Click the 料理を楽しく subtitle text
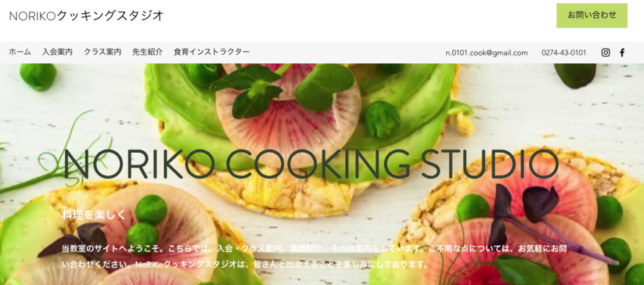 93,215
